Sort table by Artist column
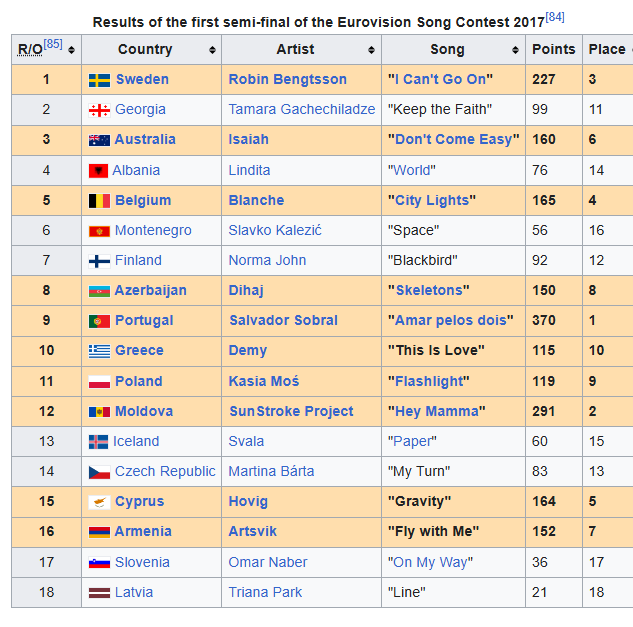 click(372, 50)
